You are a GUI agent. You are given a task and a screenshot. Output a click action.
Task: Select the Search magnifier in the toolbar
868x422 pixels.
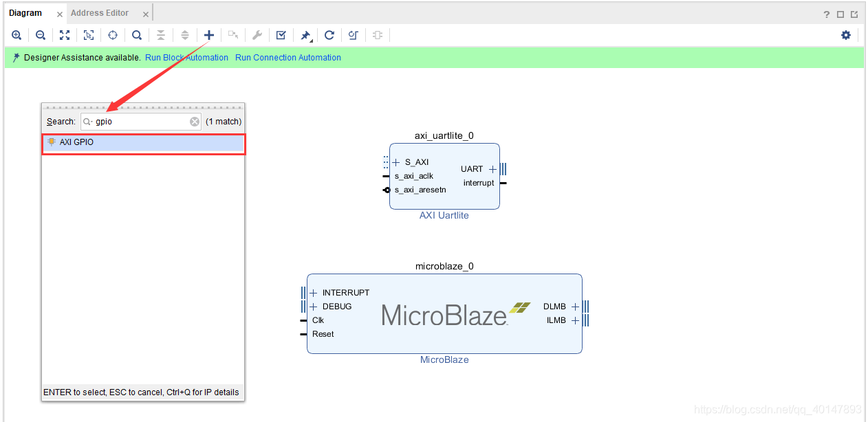click(x=136, y=34)
